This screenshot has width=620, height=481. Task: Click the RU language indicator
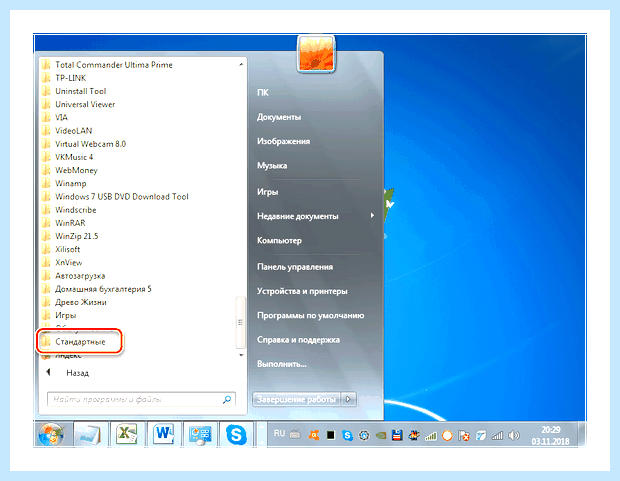[x=279, y=434]
